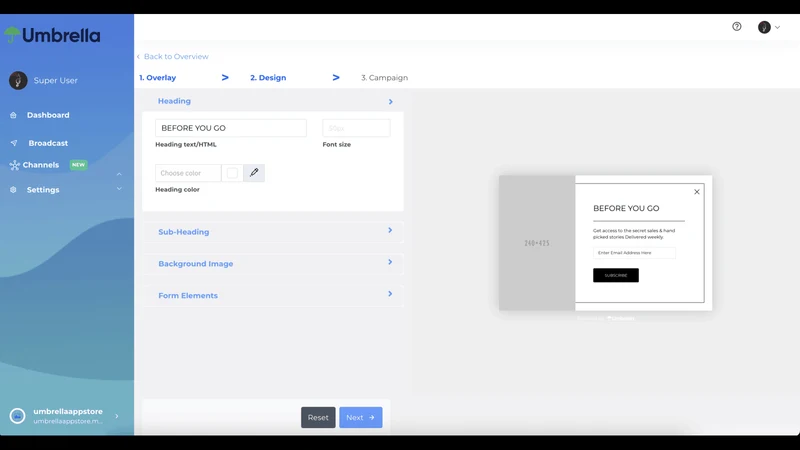
Task: Expand the Settings sidebar submenu
Action: [x=119, y=189]
